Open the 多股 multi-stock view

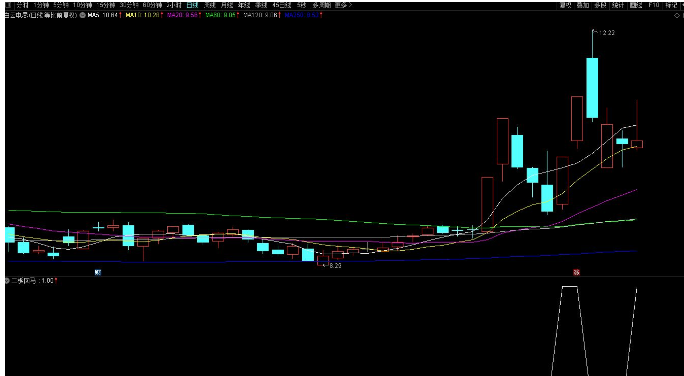601,5
